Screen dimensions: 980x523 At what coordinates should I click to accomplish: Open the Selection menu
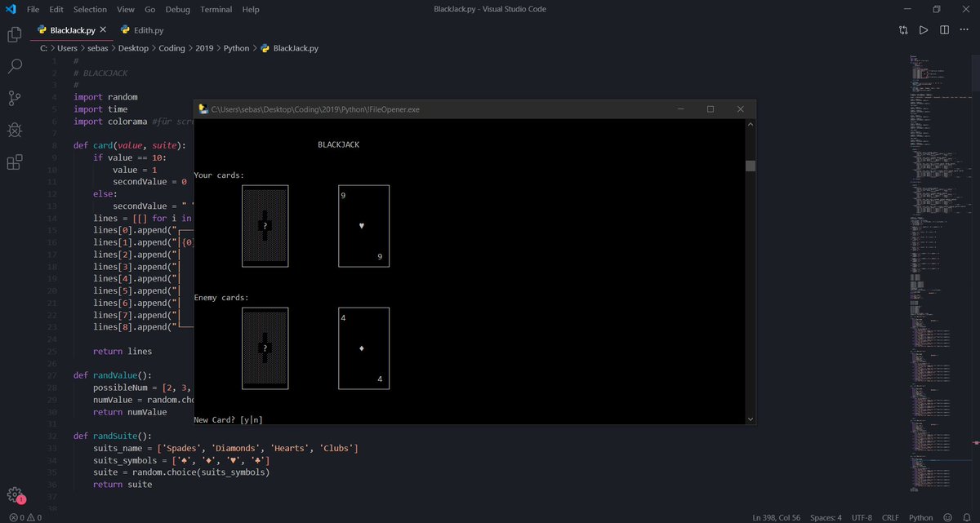[90, 9]
